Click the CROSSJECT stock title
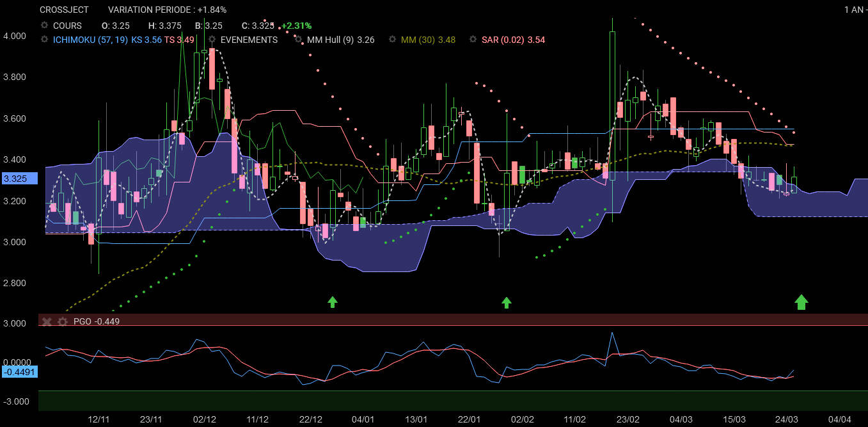Image resolution: width=868 pixels, height=427 pixels. point(64,10)
